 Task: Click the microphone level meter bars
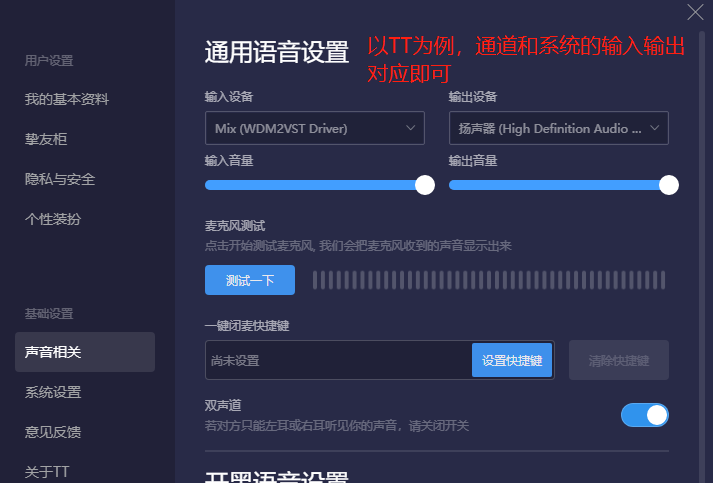tap(489, 280)
